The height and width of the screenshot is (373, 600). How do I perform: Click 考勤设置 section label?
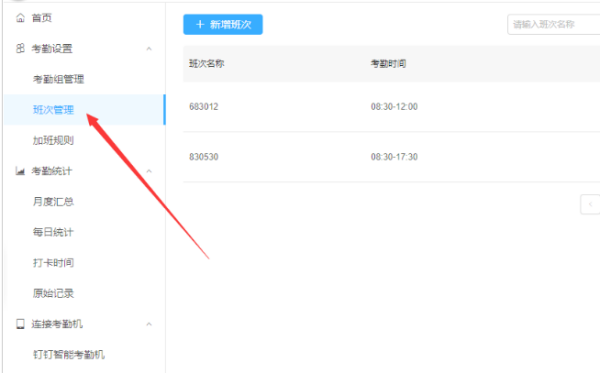52,49
